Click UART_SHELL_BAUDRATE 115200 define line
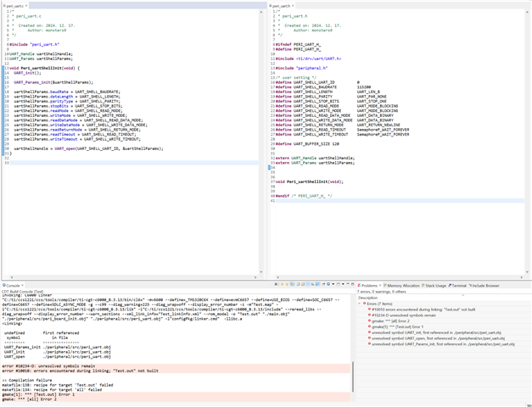Image resolution: width=532 pixels, height=407 pixels. point(323,87)
